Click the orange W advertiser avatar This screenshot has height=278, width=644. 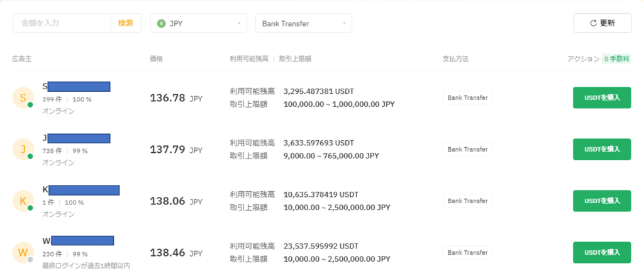click(x=23, y=252)
